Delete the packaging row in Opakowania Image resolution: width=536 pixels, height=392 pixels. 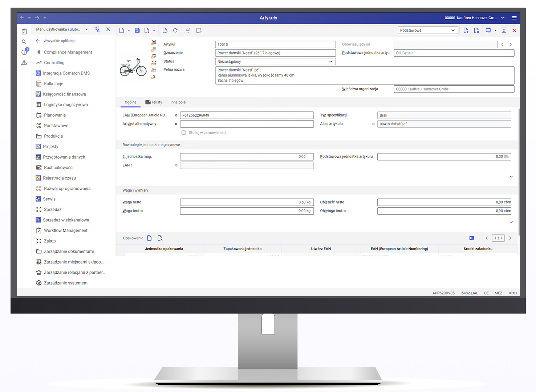(x=160, y=238)
